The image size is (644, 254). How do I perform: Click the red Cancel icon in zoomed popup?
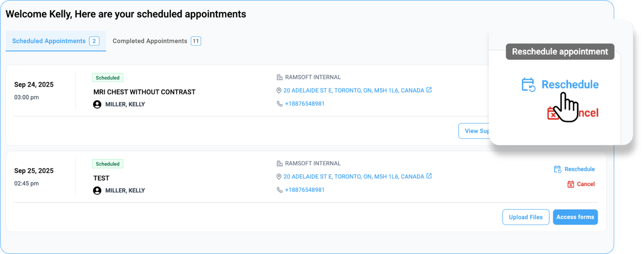(x=553, y=113)
